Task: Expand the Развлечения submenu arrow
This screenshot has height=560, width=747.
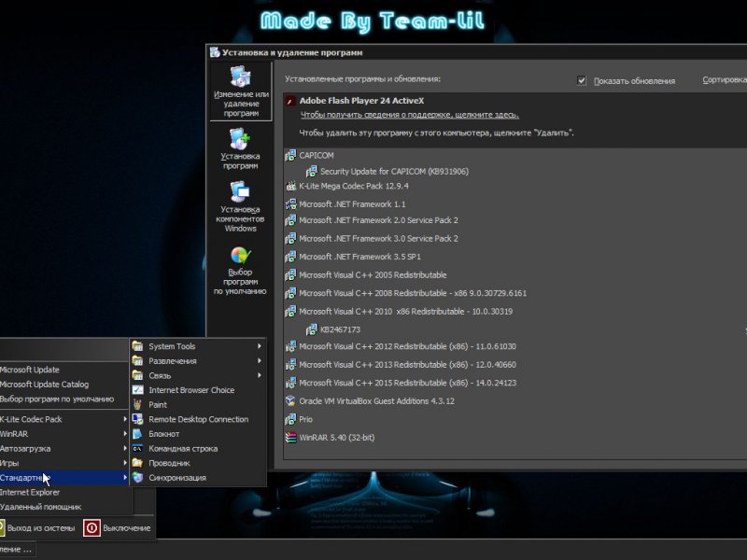Action: click(x=260, y=361)
